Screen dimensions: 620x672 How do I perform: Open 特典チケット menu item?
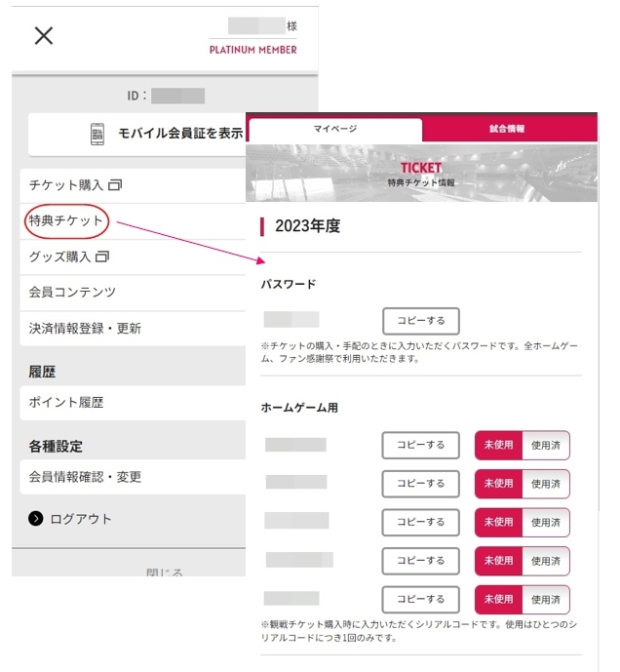tap(66, 221)
